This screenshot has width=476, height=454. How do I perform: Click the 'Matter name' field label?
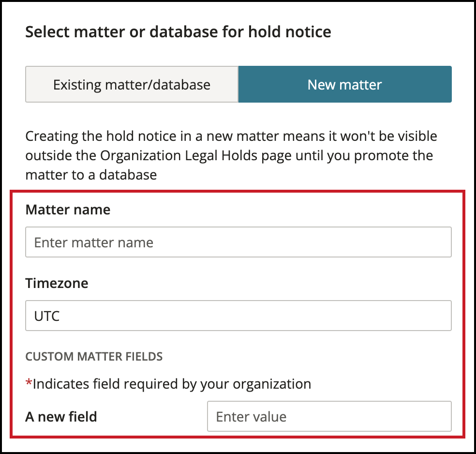click(68, 210)
